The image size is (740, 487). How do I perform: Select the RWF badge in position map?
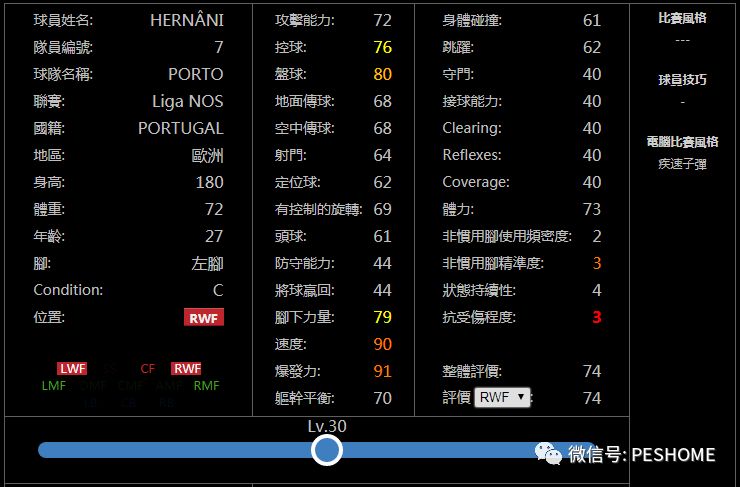(186, 368)
